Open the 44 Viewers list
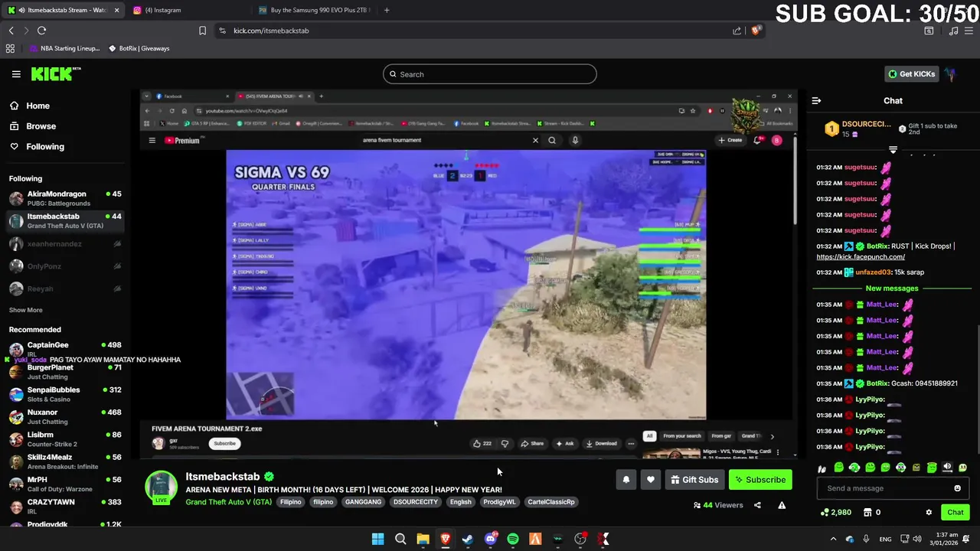 tap(718, 505)
